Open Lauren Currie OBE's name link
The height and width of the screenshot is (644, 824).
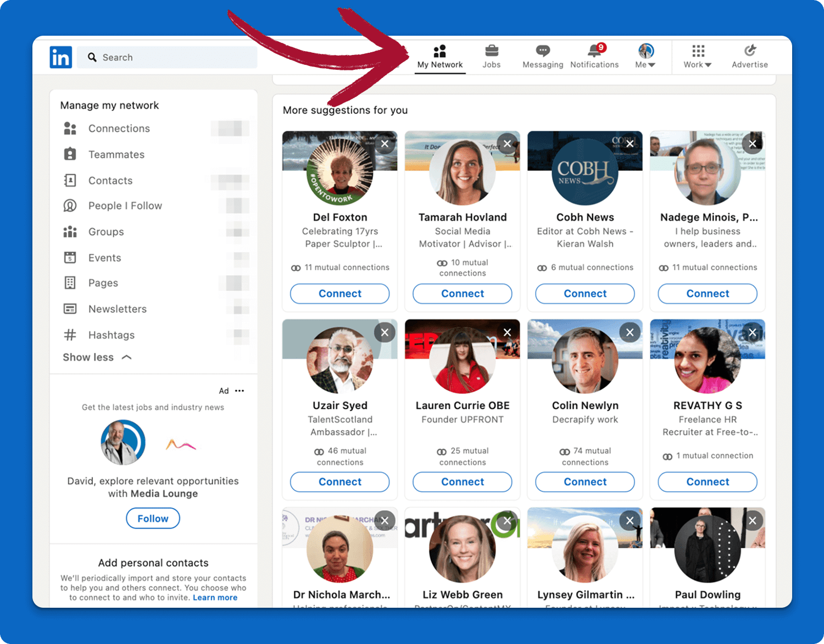click(463, 406)
